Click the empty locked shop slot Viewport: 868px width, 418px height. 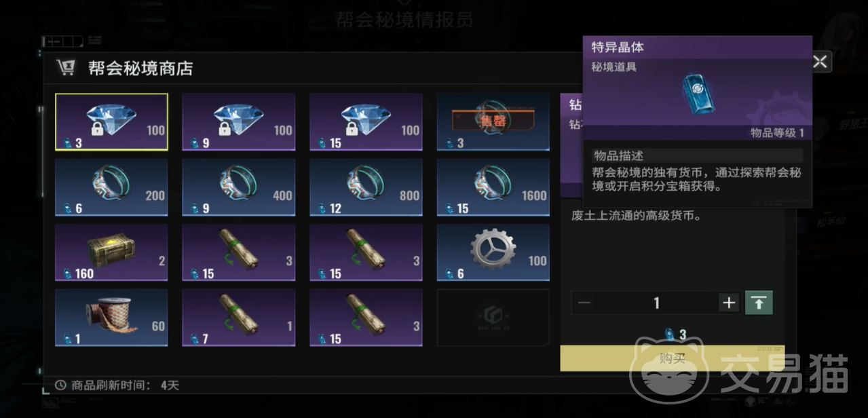click(x=493, y=318)
